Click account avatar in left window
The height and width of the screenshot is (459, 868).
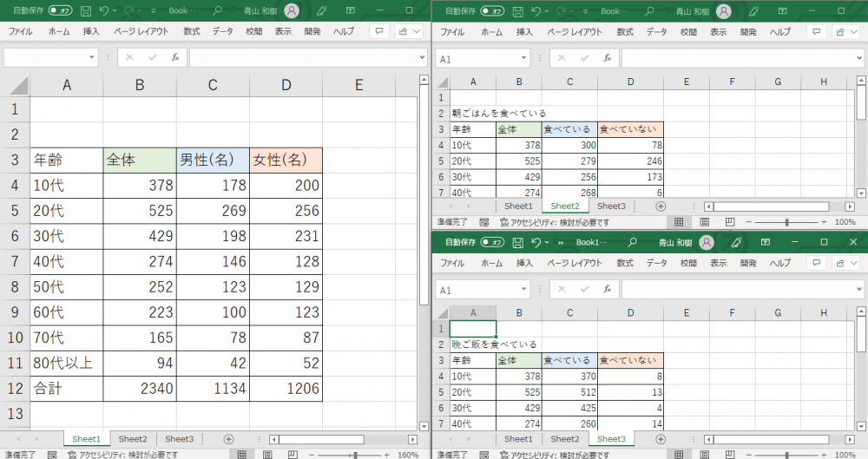292,10
